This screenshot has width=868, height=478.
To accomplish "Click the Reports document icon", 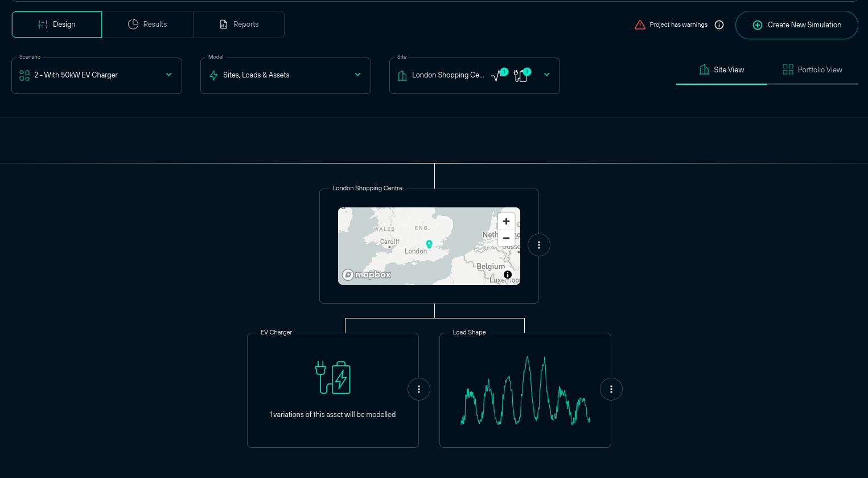I will click(224, 24).
